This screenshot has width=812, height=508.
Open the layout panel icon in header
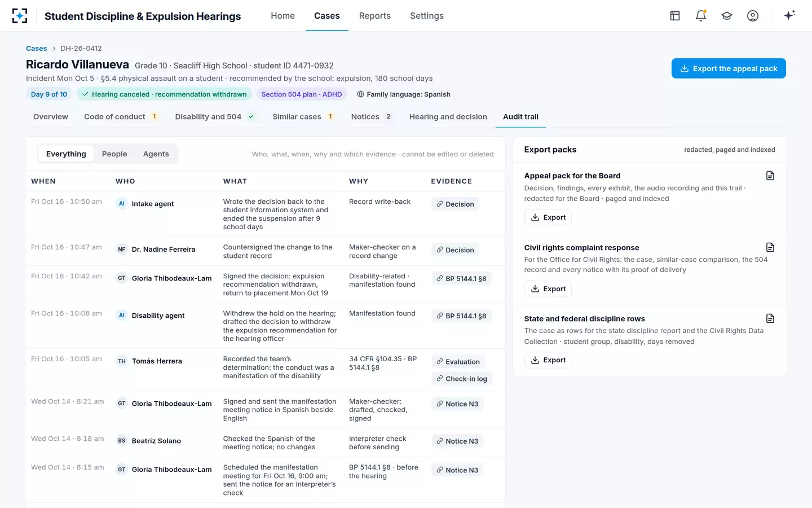click(x=675, y=16)
